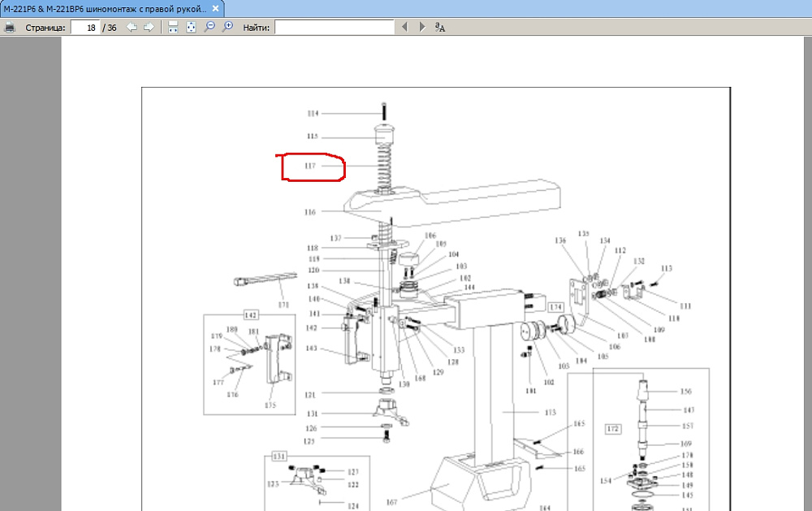Click the Страница page label

(45, 27)
